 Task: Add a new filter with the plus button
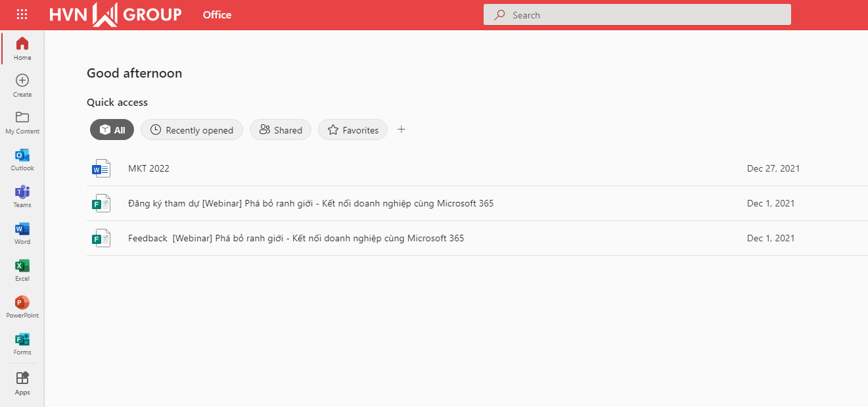(x=401, y=130)
